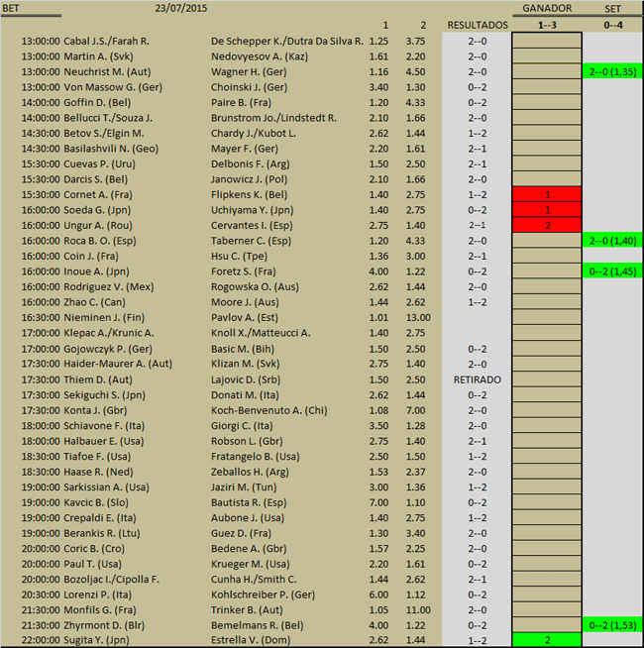This screenshot has width=644, height=648.
Task: Select De Schepper K./Dutra Da Silva R. cell
Action: 287,42
